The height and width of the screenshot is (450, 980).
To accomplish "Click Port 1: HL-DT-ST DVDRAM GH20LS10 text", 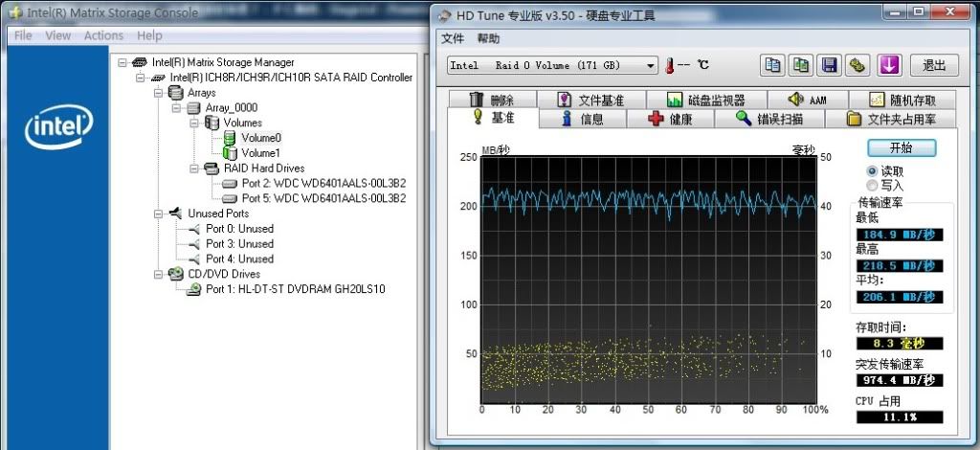I will coord(296,289).
